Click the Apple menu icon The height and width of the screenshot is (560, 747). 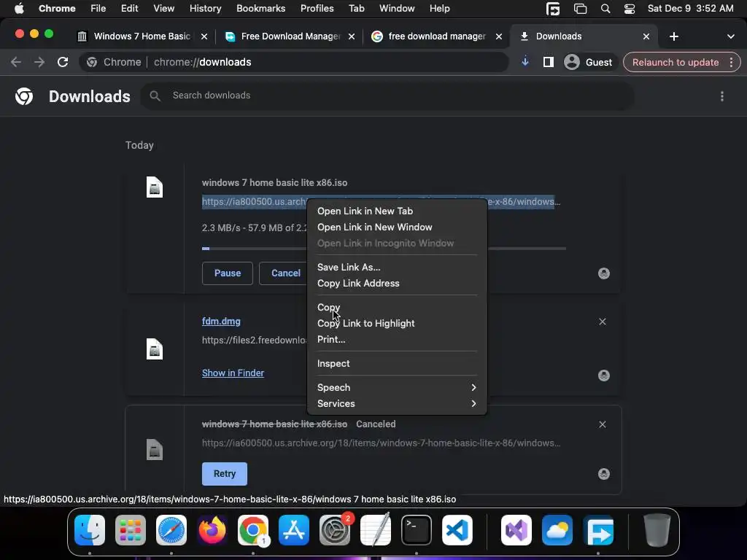point(19,8)
